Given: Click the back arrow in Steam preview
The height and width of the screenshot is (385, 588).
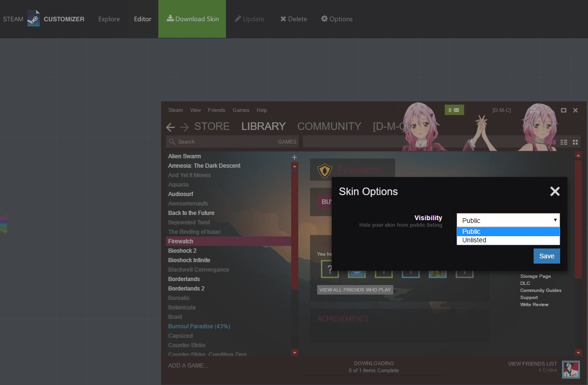Looking at the screenshot, I should [171, 127].
